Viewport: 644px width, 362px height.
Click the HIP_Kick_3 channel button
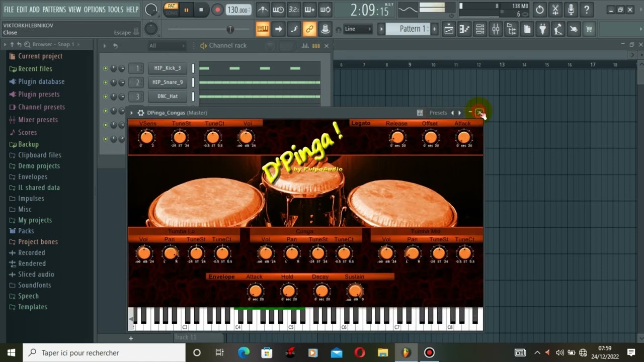[168, 68]
